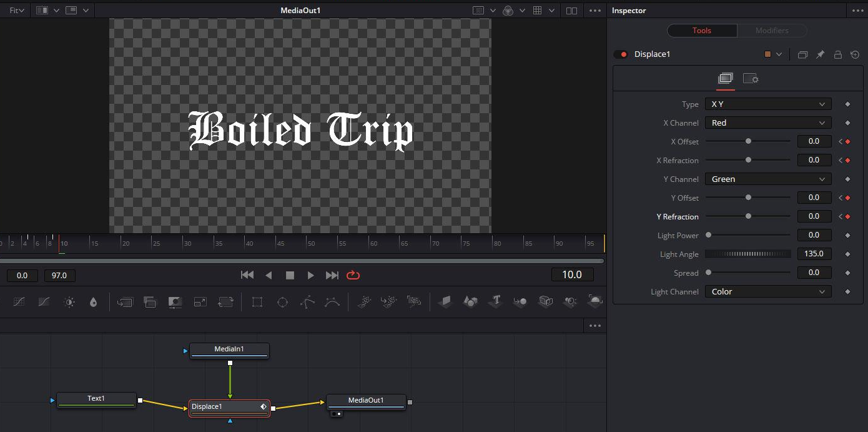Reset Displace1 settings to defaults

click(x=855, y=54)
